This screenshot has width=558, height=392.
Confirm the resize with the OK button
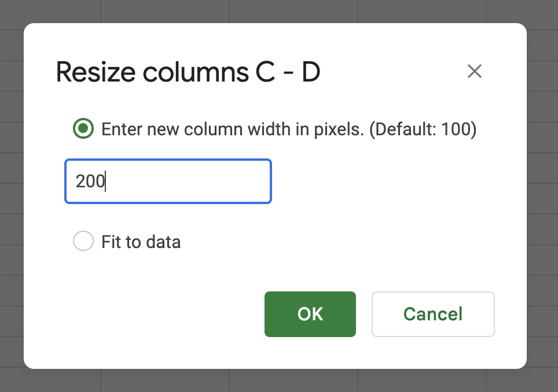[x=310, y=314]
